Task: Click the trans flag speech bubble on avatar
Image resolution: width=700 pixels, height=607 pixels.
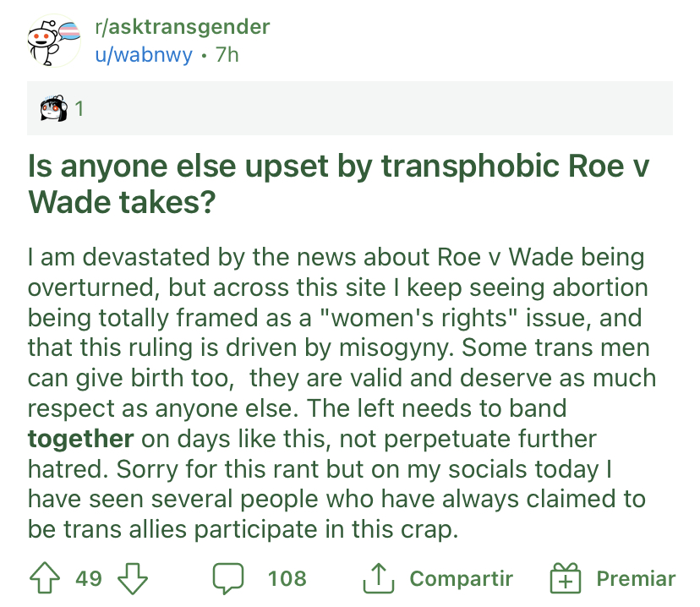Action: pos(68,32)
